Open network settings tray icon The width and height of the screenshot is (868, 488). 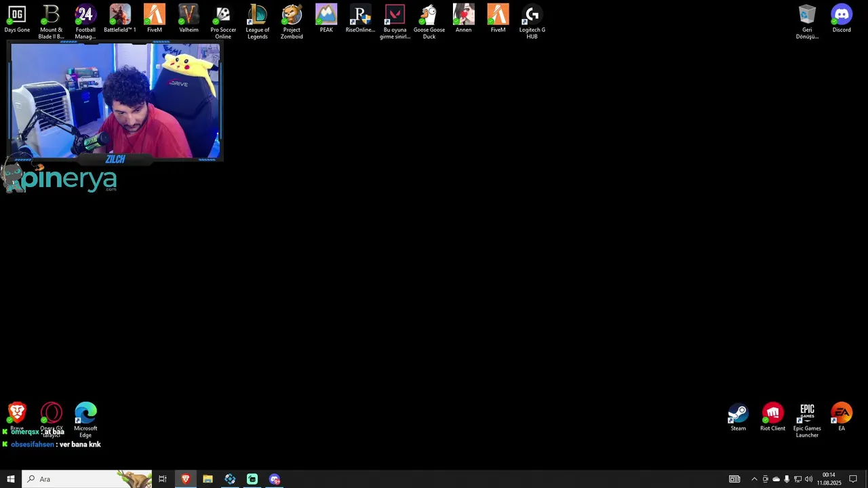click(x=797, y=479)
